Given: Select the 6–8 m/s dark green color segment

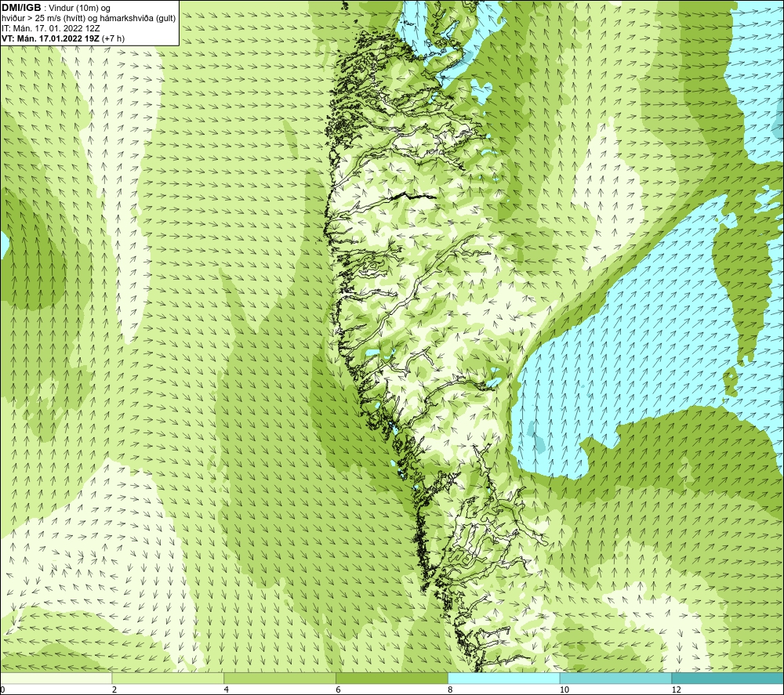Looking at the screenshot, I should [392, 678].
